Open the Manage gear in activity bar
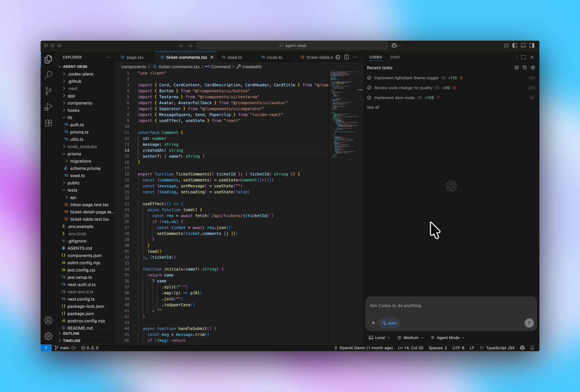 [x=48, y=336]
